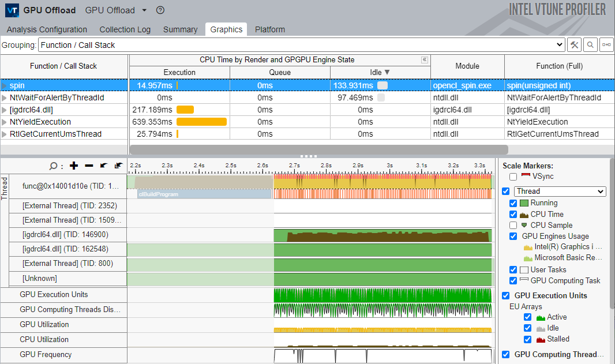Zoom out the timeline with the minus icon
The width and height of the screenshot is (615, 364).
89,166
